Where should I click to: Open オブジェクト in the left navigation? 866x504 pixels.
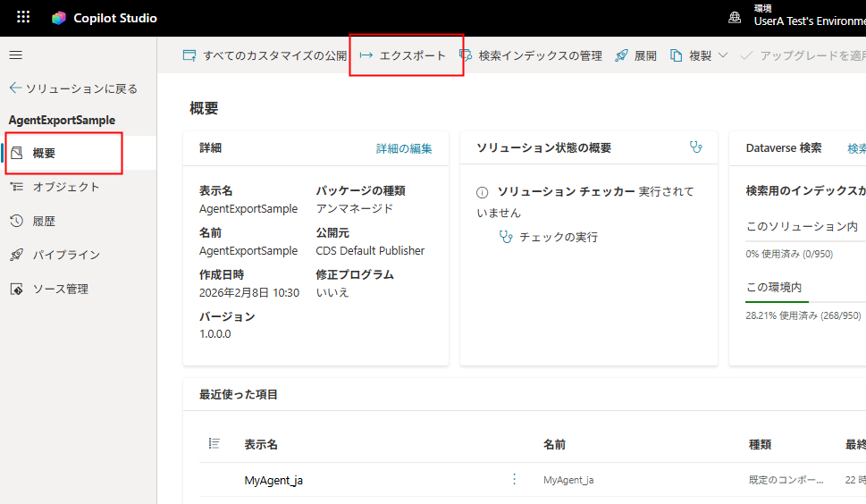65,187
